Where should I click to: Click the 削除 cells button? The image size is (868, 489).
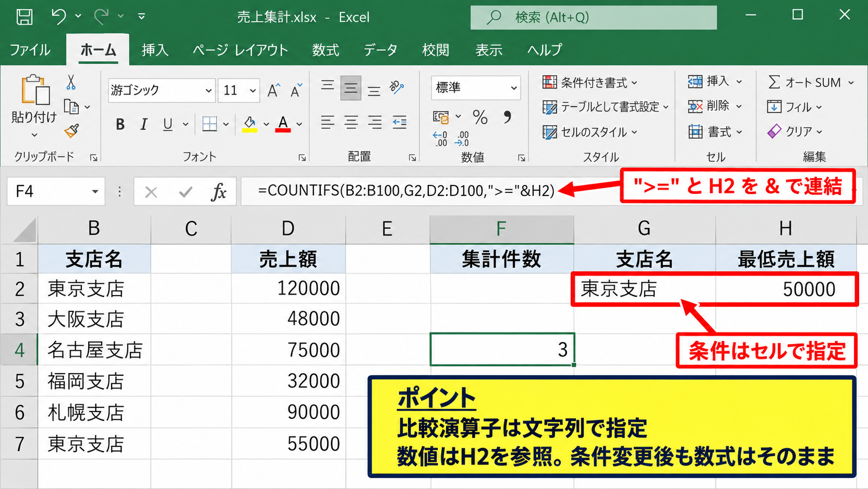(x=715, y=106)
